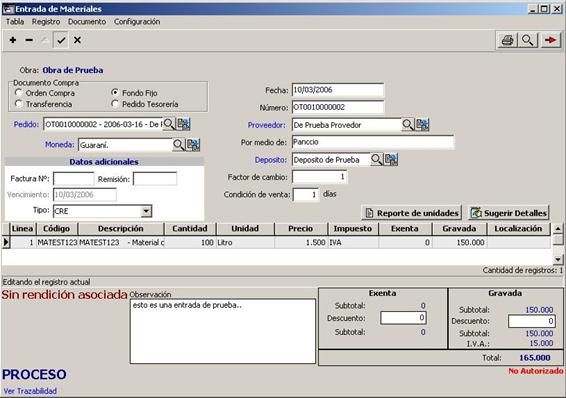Click the Deposito de Prueba field
The width and height of the screenshot is (566, 398).
331,159
